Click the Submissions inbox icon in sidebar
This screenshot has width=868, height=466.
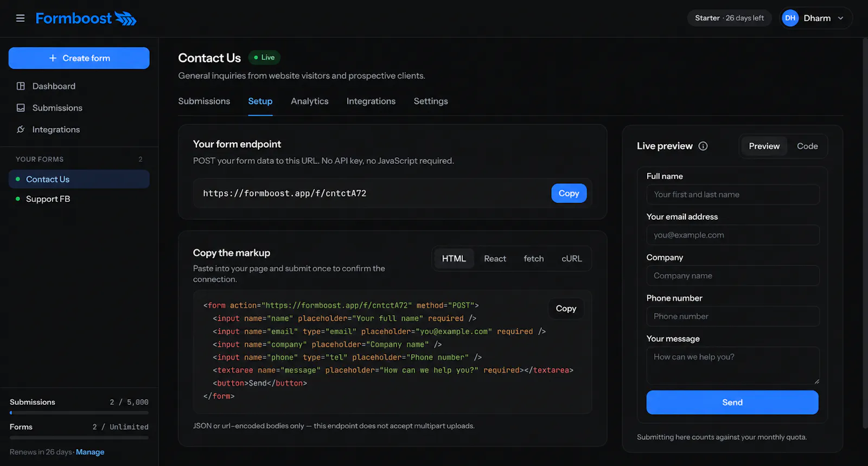click(x=21, y=108)
